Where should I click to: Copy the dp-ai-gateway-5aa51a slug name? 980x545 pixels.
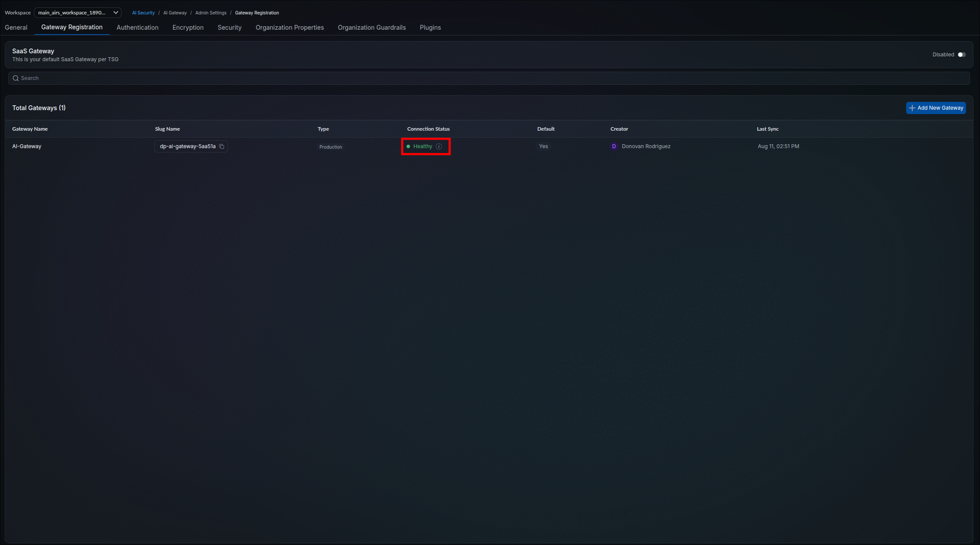(x=222, y=147)
